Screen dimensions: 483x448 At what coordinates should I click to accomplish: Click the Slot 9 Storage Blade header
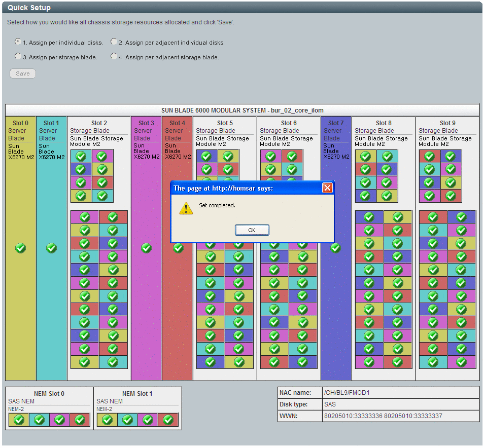[447, 123]
